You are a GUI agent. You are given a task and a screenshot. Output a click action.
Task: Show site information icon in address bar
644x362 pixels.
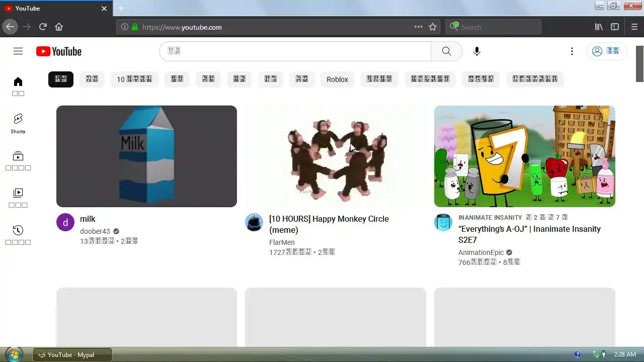point(125,27)
